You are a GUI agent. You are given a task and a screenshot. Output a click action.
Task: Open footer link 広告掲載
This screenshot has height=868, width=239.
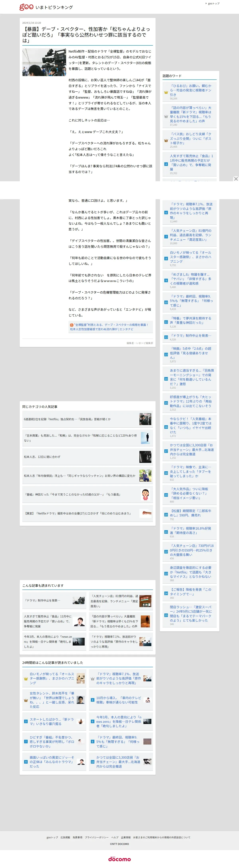[x=65, y=837]
